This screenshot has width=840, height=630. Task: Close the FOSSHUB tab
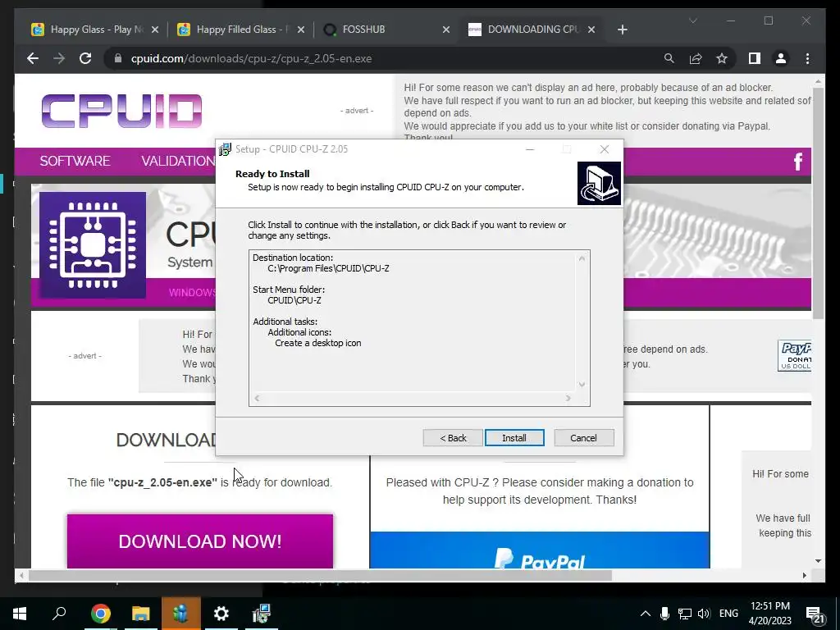coord(446,30)
